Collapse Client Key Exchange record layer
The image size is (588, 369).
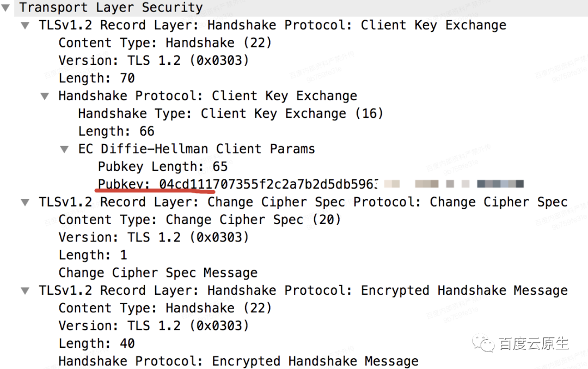tap(25, 26)
